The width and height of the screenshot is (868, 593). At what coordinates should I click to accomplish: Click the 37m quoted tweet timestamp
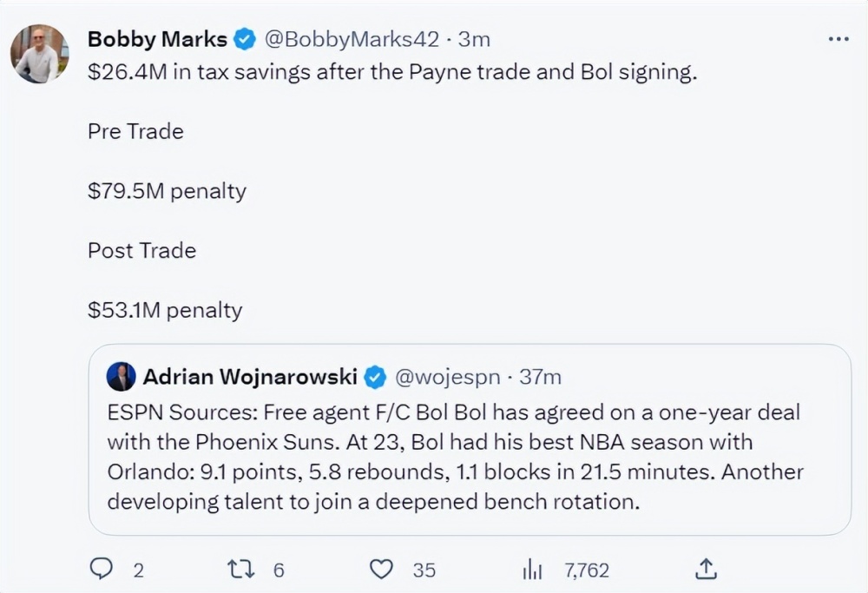tap(540, 377)
